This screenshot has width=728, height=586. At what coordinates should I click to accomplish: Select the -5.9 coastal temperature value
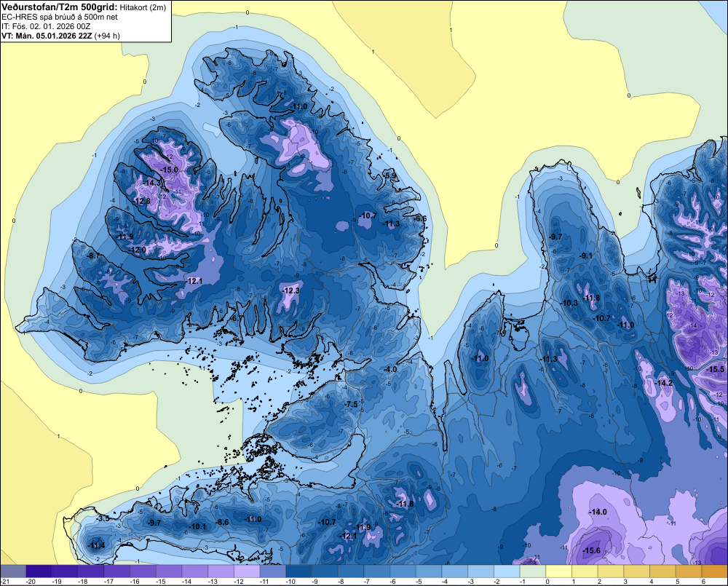[390, 175]
